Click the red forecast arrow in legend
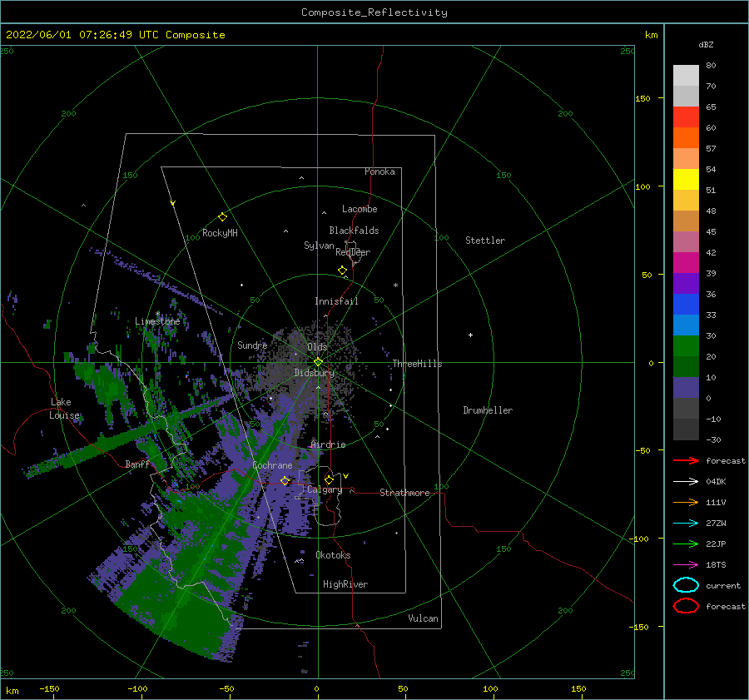 point(686,460)
